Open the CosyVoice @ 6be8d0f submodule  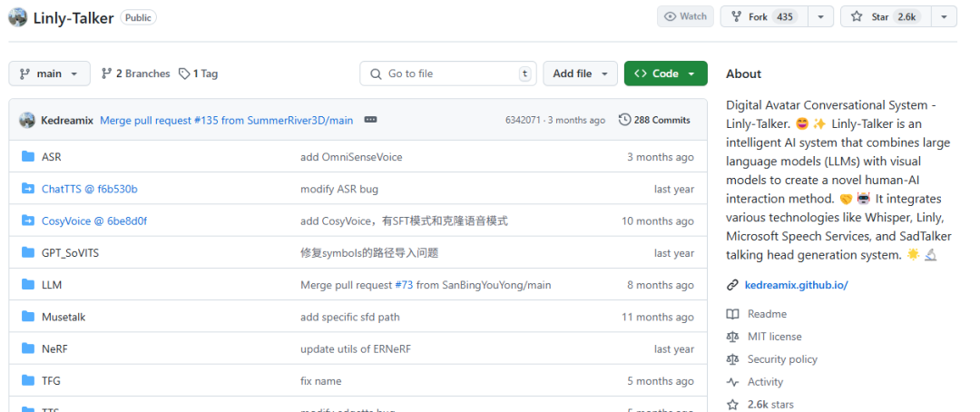pyautogui.click(x=93, y=221)
